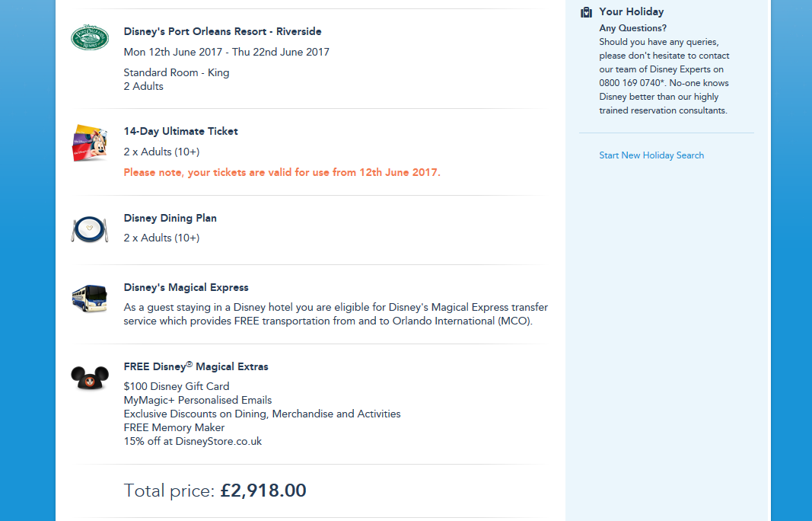Click the 14-Day Ultimate Ticket heading
Viewport: 812px width, 521px height.
pyautogui.click(x=180, y=131)
